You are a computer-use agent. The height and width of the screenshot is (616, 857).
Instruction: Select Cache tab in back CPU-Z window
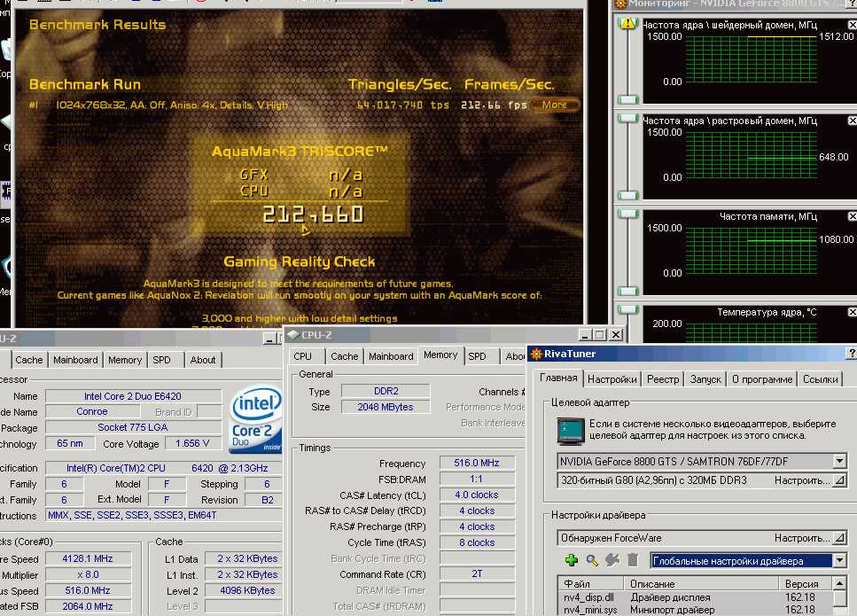[x=29, y=360]
